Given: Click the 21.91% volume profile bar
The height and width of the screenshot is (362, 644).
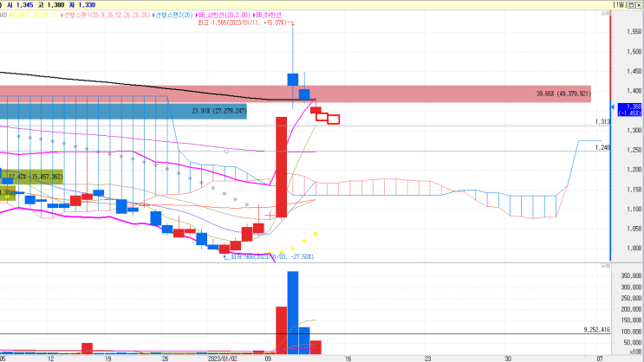Looking at the screenshot, I should [123, 111].
